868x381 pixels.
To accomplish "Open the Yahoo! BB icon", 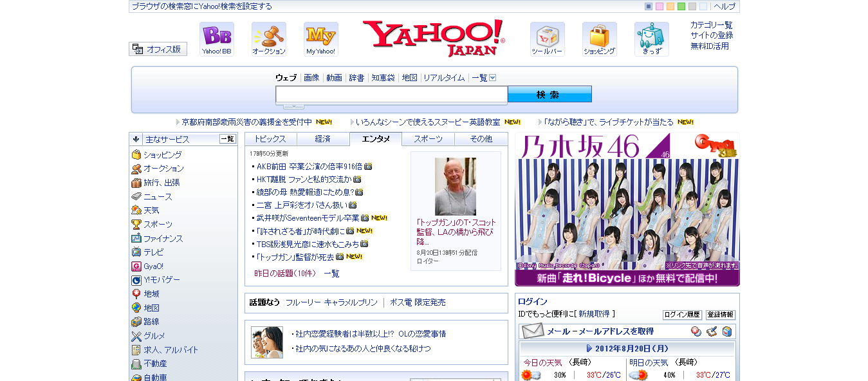I will coord(217,39).
